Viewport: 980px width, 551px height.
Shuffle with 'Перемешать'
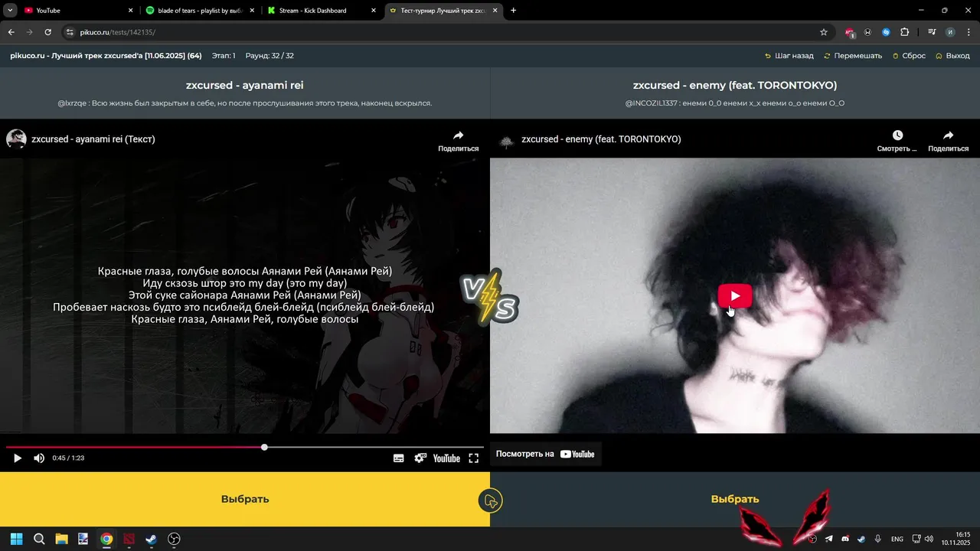(x=853, y=56)
